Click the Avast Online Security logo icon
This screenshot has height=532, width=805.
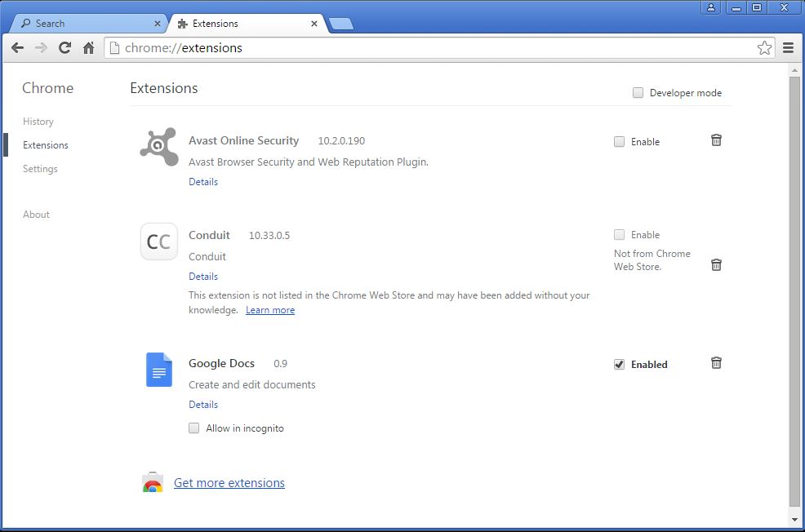[159, 147]
